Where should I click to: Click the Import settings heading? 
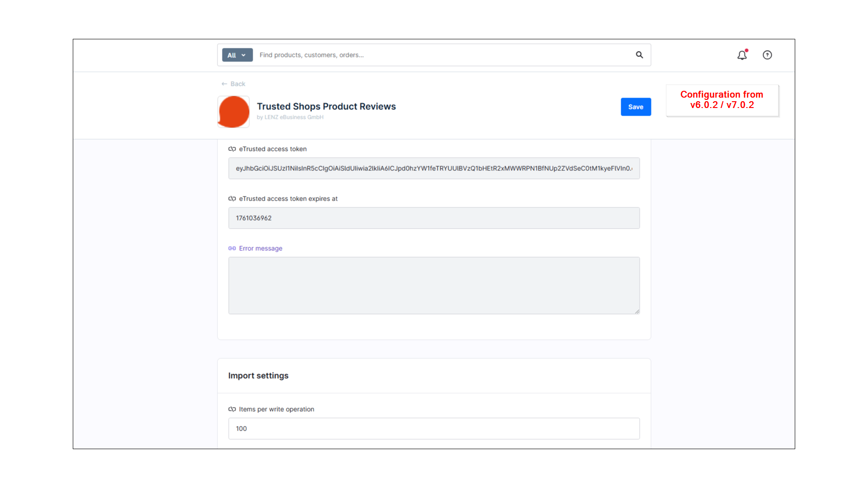[258, 376]
